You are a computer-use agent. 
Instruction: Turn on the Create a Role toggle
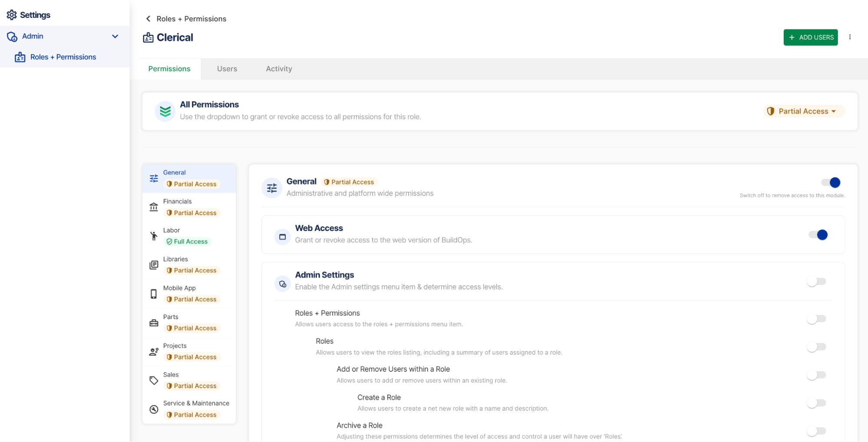(x=816, y=403)
